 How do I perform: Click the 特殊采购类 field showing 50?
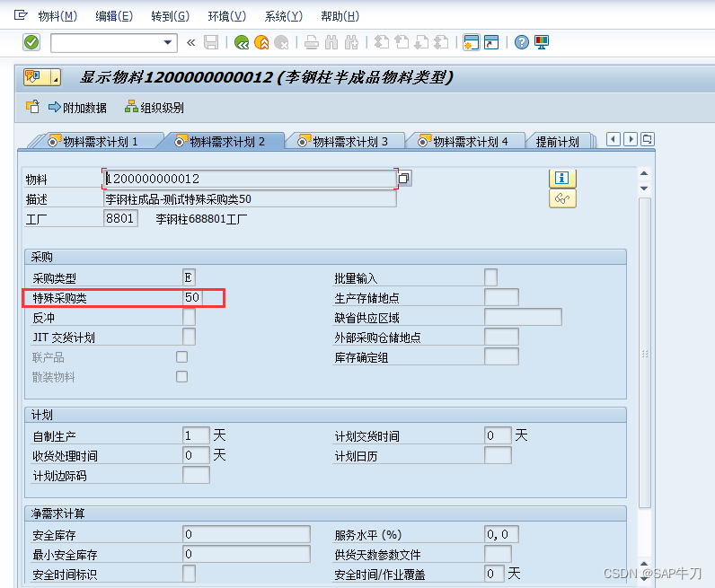[193, 298]
